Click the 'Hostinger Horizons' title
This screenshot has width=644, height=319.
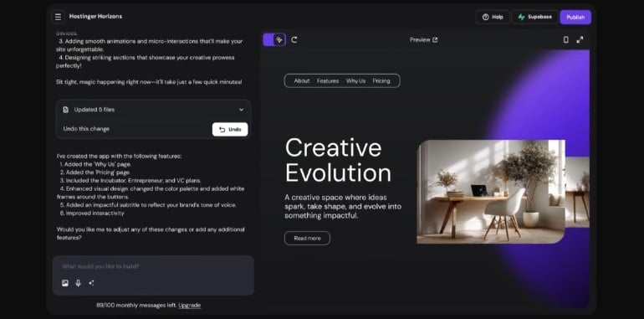[95, 17]
